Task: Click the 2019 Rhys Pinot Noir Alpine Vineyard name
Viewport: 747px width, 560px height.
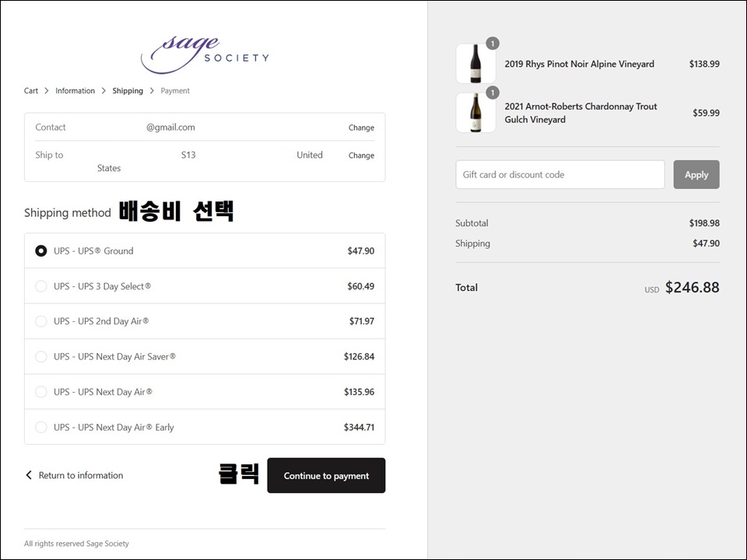Action: pos(579,64)
